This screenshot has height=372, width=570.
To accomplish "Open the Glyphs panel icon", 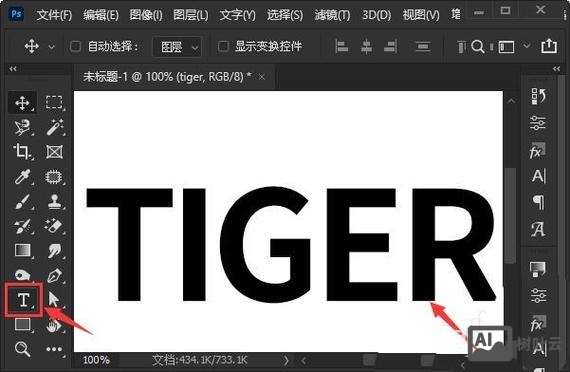I will [538, 229].
